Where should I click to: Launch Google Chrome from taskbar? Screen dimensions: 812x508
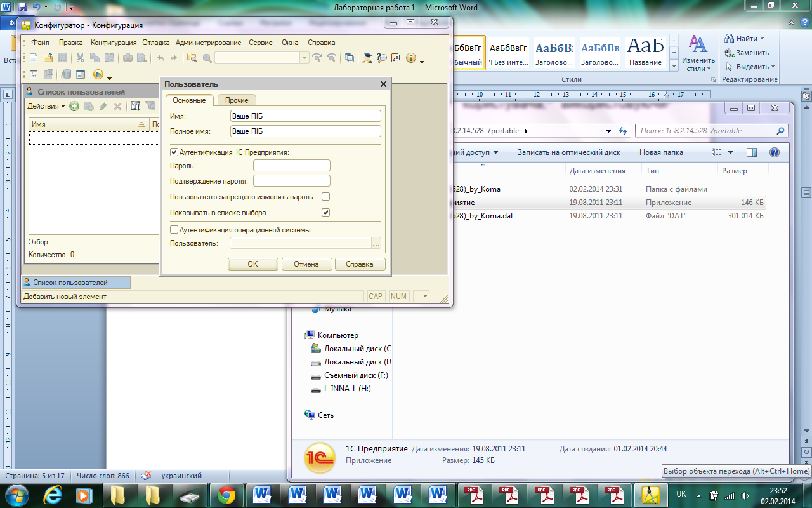226,495
